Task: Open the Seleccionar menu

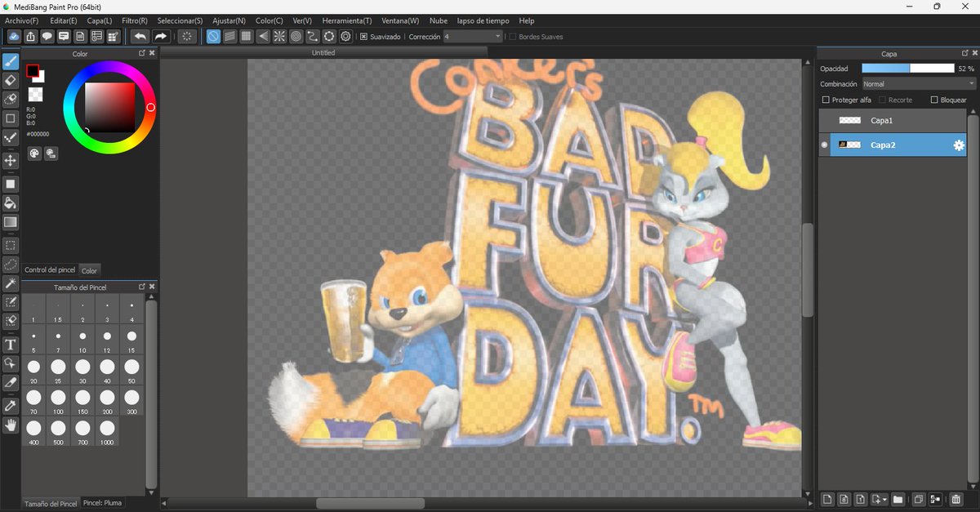Action: coord(180,20)
